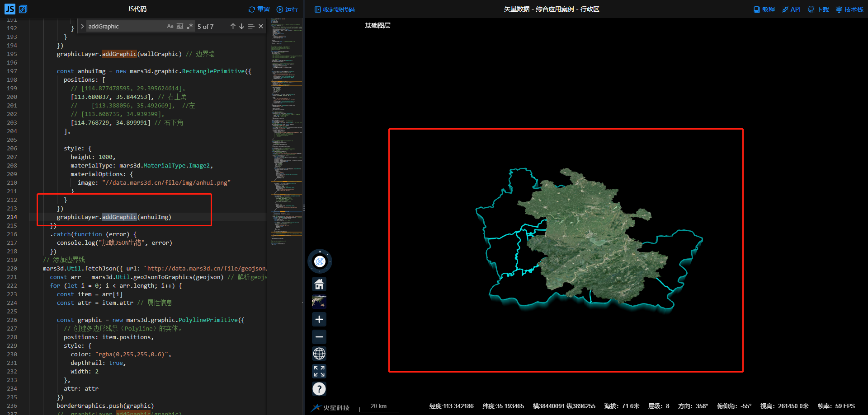Collapse source code via 收起源代码

coord(335,9)
